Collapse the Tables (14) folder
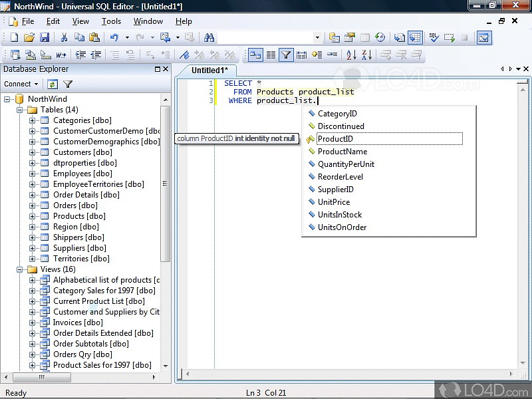The height and width of the screenshot is (399, 532). click(20, 110)
